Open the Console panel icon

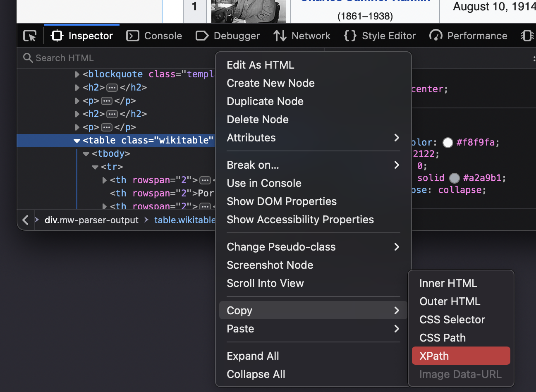[x=132, y=36]
